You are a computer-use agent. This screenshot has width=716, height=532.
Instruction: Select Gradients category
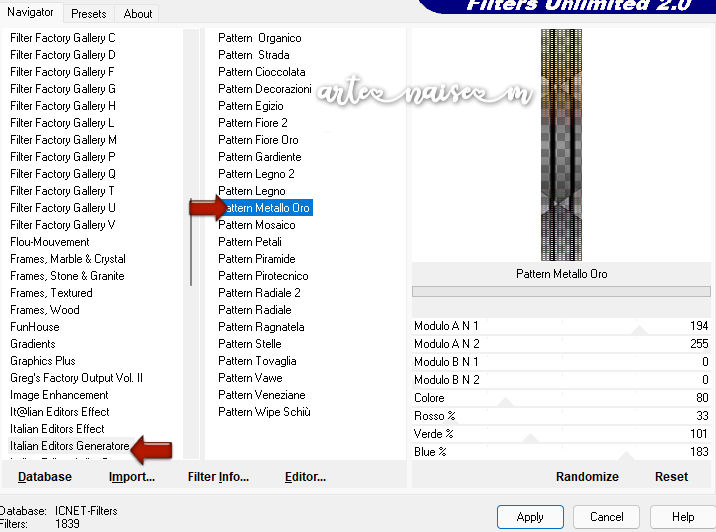[33, 344]
